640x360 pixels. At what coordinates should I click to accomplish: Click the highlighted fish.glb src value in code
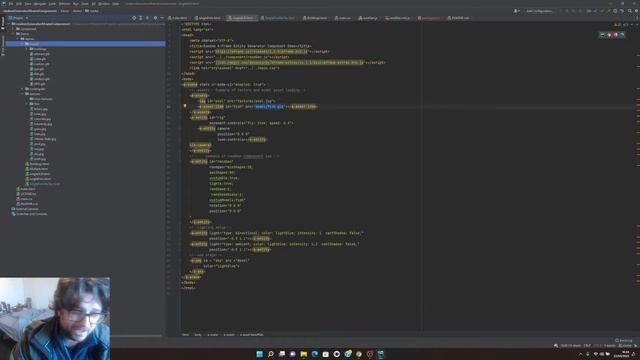click(x=269, y=107)
